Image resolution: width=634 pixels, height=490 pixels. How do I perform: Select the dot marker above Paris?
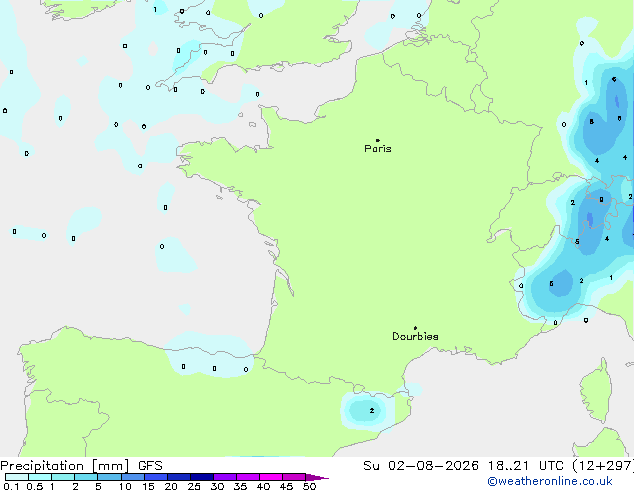click(x=378, y=140)
